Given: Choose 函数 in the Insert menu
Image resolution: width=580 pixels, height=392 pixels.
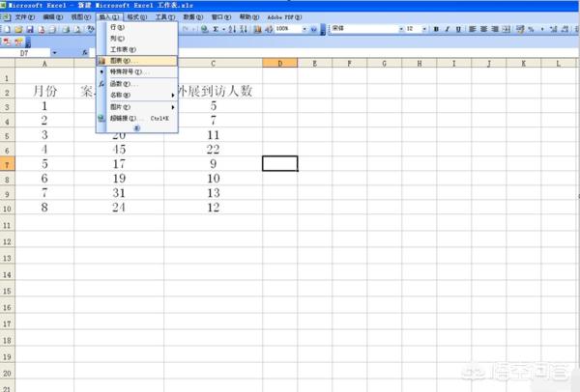Looking at the screenshot, I should pos(137,84).
